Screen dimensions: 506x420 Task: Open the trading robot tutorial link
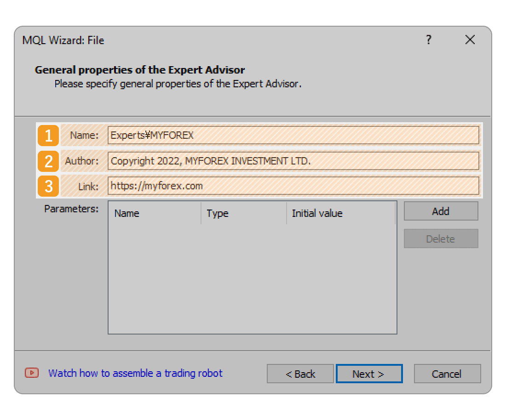pos(135,373)
